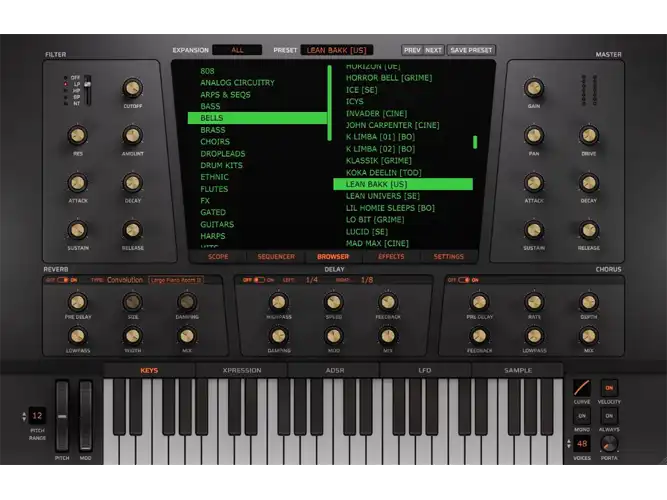Viewport: 667px width, 500px height.
Task: Click the reverb Size knob
Action: coord(132,302)
